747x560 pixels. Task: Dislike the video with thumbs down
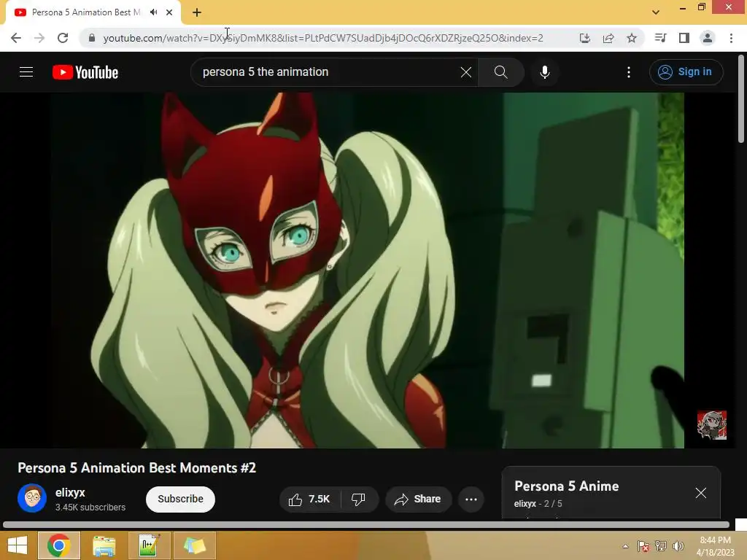pyautogui.click(x=359, y=499)
